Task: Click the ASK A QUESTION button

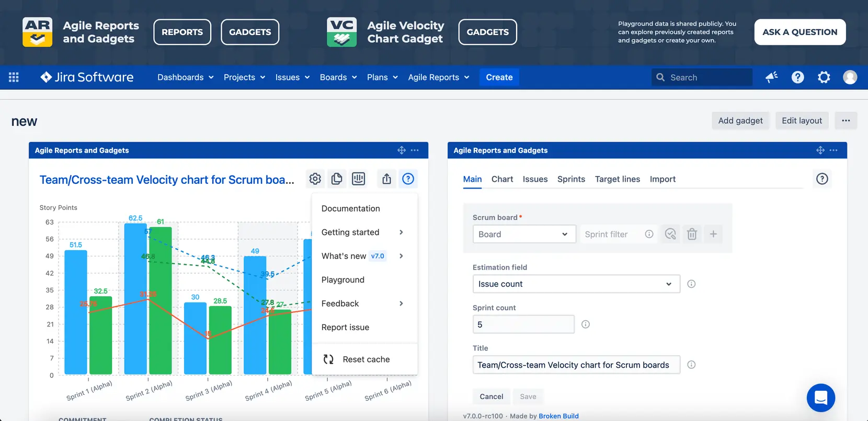Action: pyautogui.click(x=800, y=32)
